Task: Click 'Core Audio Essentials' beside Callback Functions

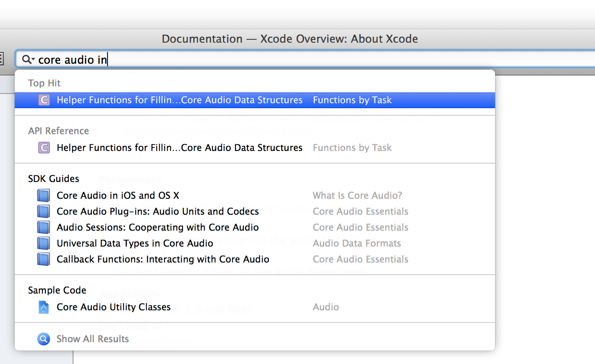Action: [361, 259]
